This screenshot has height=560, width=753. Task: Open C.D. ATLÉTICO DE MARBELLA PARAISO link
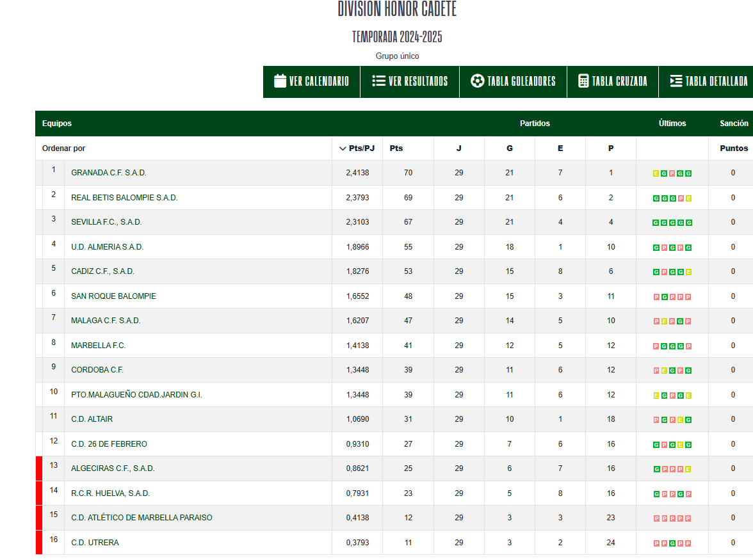tap(142, 518)
